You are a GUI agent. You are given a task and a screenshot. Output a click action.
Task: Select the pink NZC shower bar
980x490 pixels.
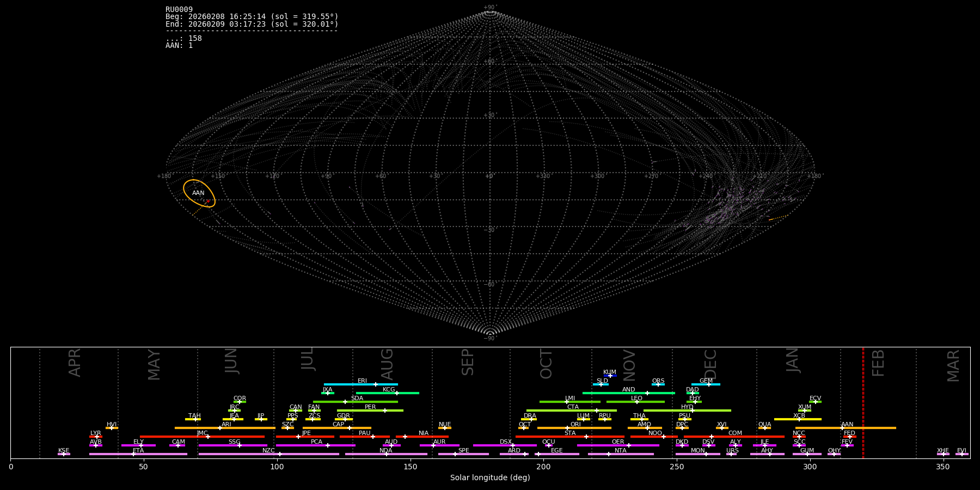pyautogui.click(x=269, y=454)
